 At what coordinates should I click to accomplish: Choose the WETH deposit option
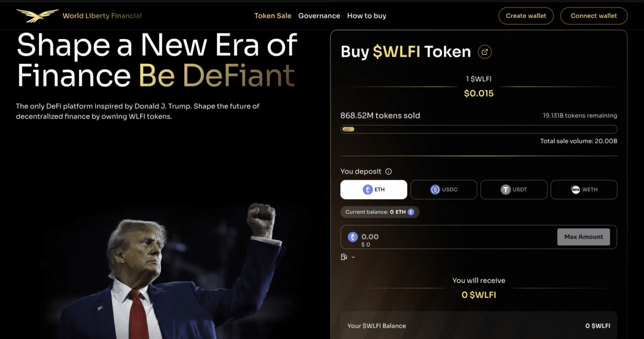(x=583, y=190)
